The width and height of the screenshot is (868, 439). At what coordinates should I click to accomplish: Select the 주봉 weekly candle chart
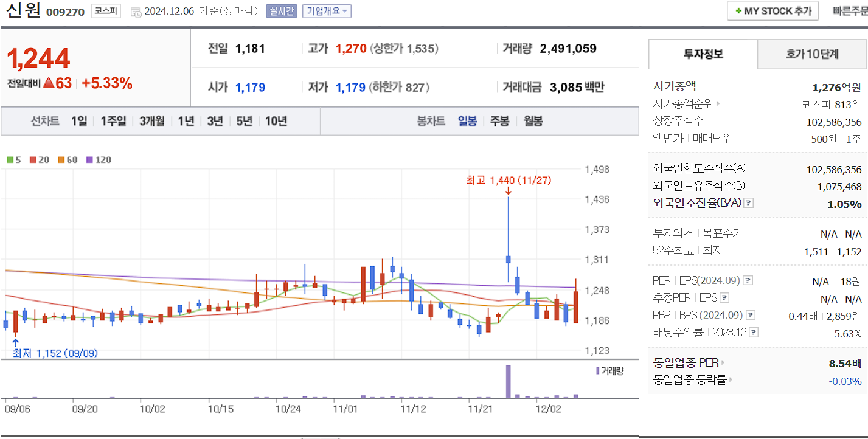[x=499, y=121]
